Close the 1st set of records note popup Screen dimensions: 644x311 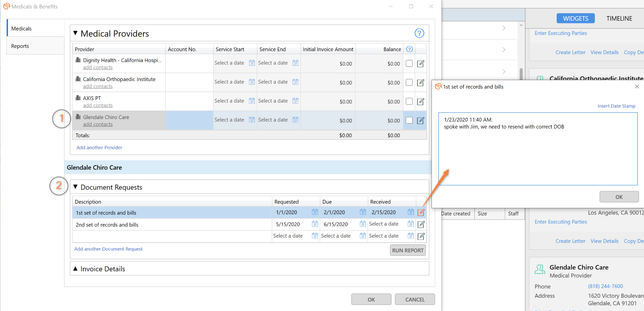click(x=637, y=87)
